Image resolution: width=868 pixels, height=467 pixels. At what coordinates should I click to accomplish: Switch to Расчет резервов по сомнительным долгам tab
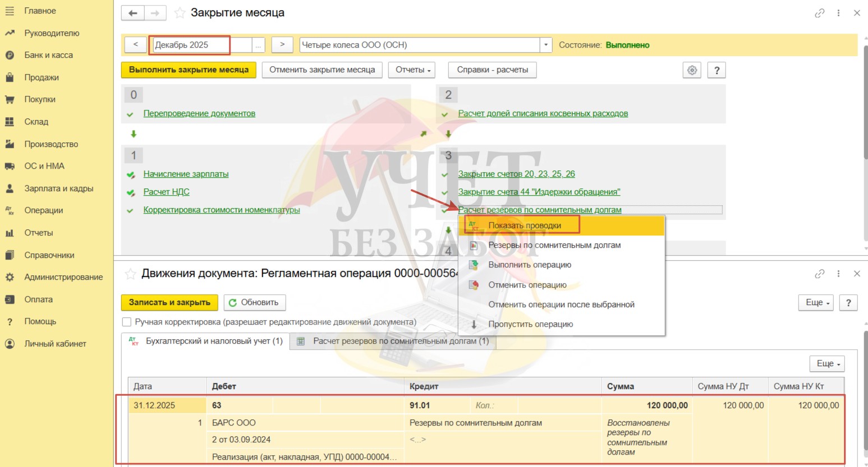point(400,341)
